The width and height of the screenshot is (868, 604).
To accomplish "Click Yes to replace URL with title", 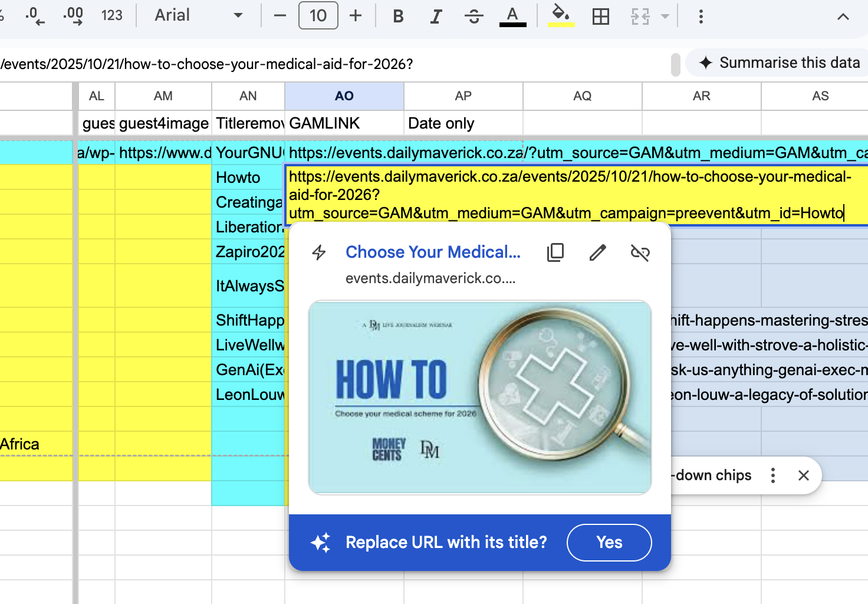I will [x=609, y=543].
